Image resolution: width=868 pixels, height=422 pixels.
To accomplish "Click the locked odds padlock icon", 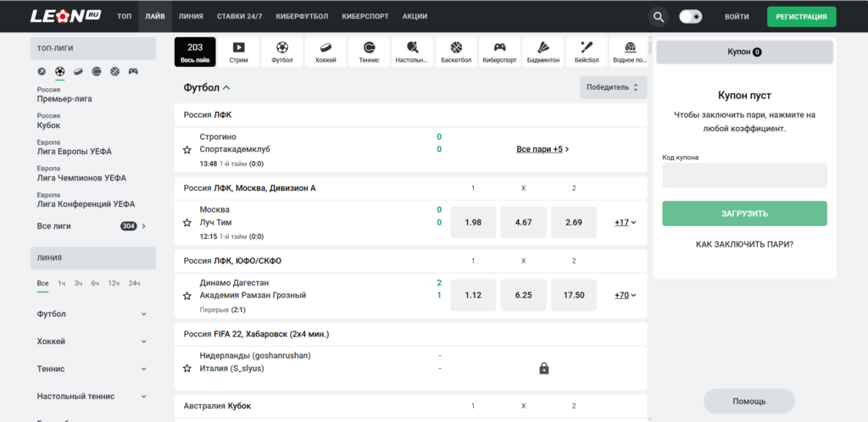I will [543, 369].
